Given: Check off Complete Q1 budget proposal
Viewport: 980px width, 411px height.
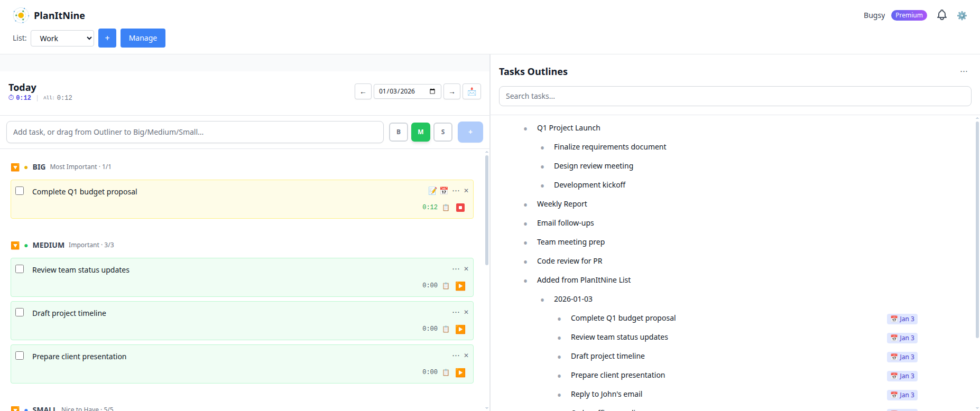Looking at the screenshot, I should [20, 191].
